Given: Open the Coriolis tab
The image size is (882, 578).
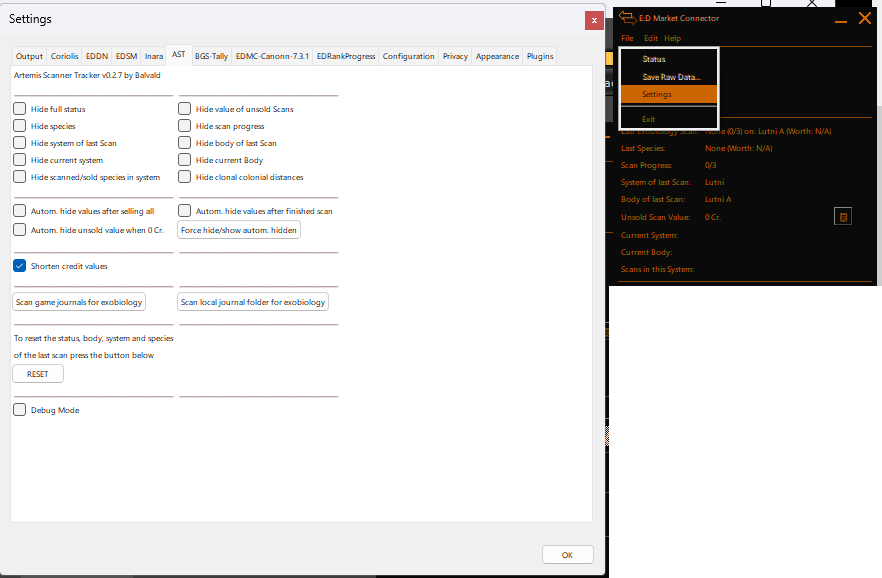Looking at the screenshot, I should pyautogui.click(x=64, y=56).
